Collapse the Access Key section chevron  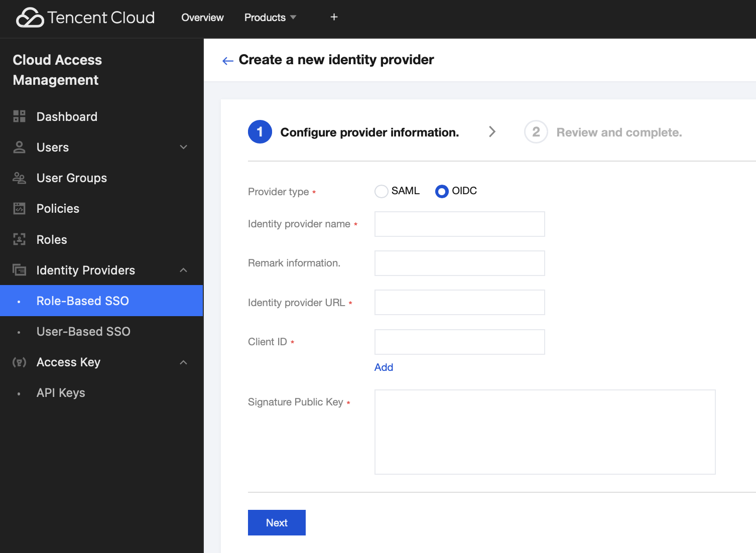tap(184, 362)
